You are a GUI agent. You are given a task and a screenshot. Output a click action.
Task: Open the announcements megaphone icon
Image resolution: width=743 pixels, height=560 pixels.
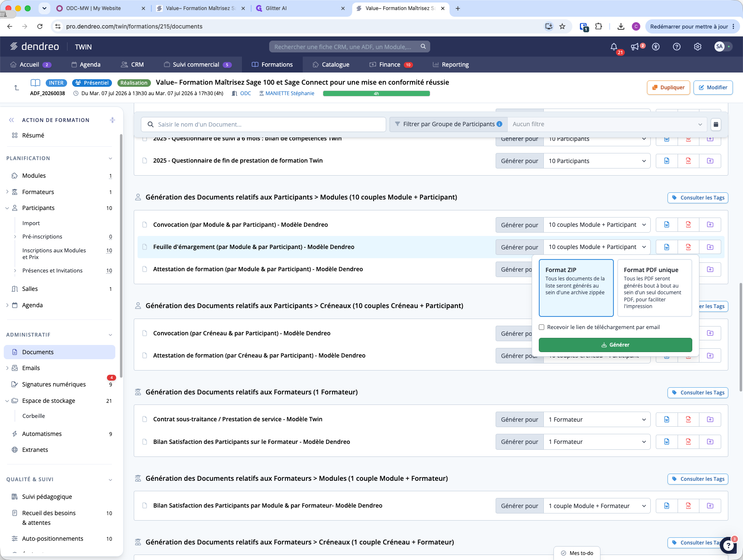pyautogui.click(x=635, y=47)
